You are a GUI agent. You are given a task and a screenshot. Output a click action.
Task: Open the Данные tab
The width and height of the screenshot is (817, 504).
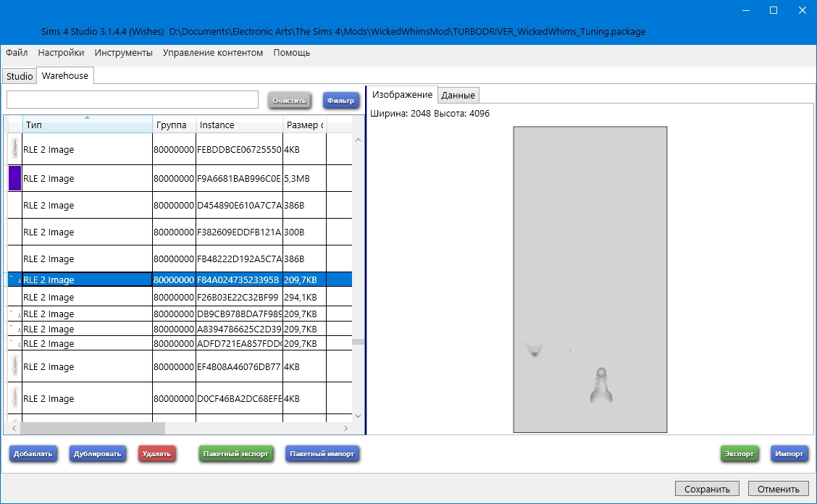(x=458, y=96)
